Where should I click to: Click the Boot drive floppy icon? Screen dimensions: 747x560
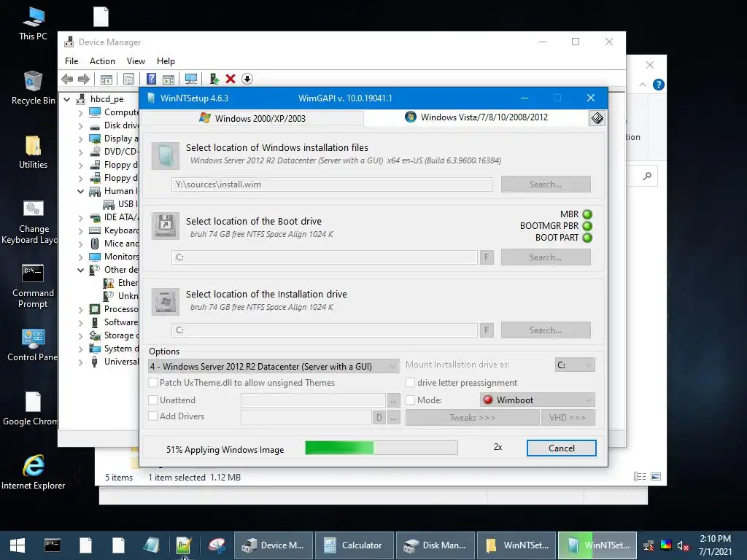click(x=166, y=226)
